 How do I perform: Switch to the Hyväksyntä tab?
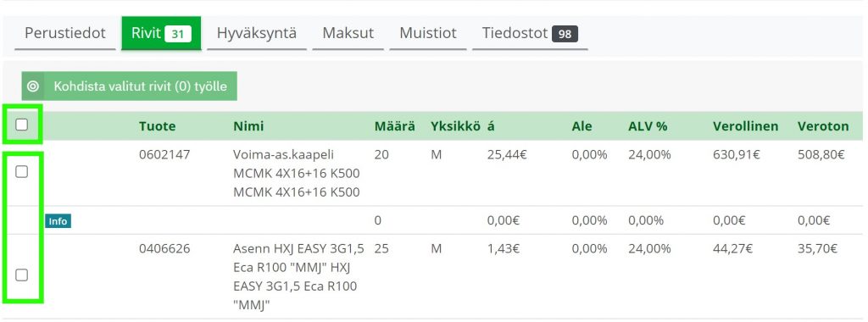pyautogui.click(x=257, y=33)
